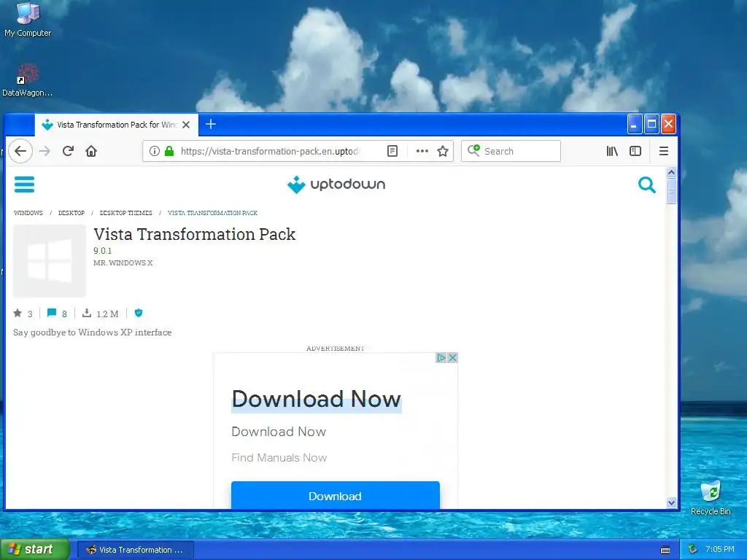The height and width of the screenshot is (560, 747).
Task: Open Uptodown site hamburger menu
Action: pyautogui.click(x=24, y=184)
